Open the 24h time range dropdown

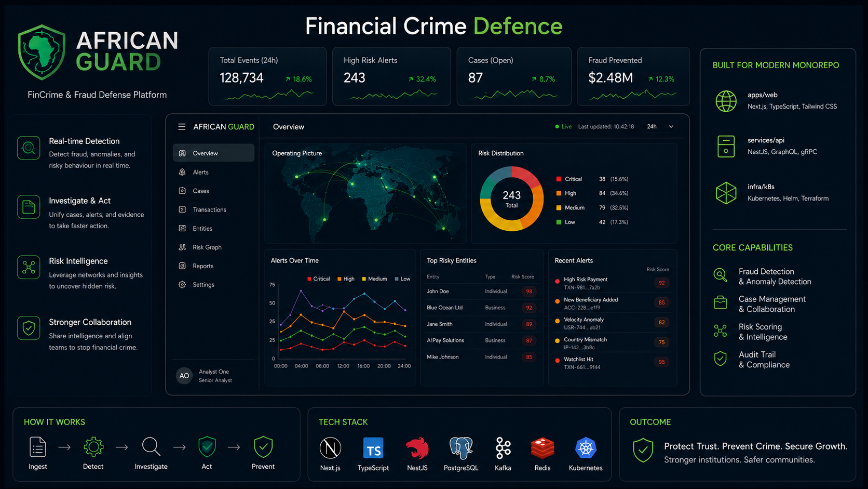(x=660, y=127)
